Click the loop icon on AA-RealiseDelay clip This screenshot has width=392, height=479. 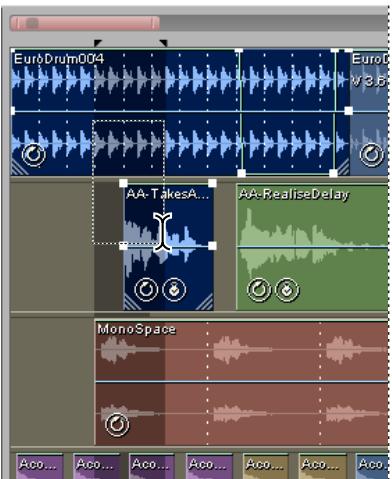259,289
